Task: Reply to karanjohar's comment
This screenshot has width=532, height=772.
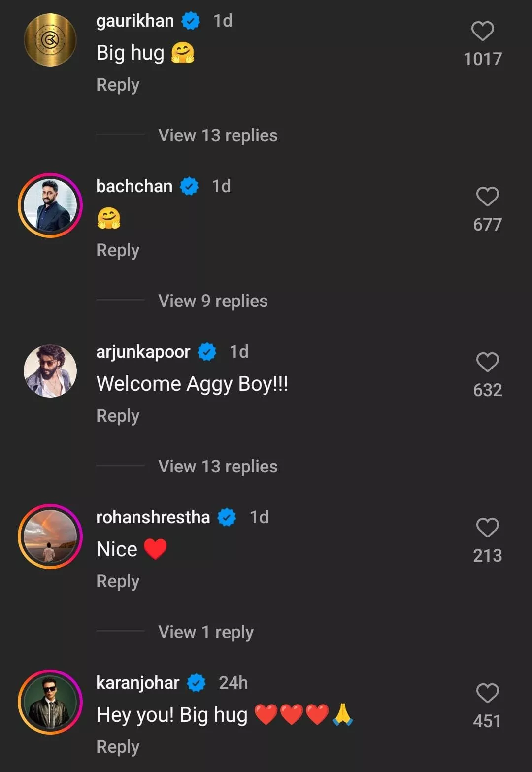Action: pyautogui.click(x=118, y=747)
